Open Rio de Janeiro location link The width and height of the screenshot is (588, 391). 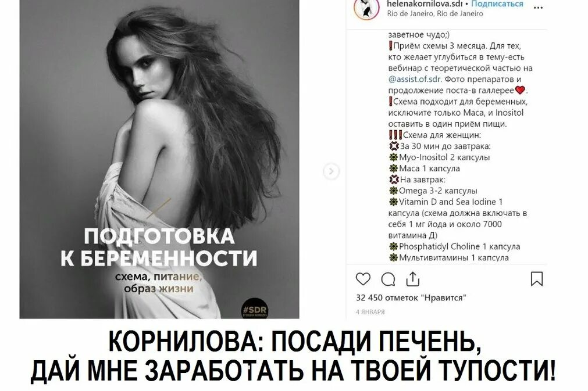(x=435, y=13)
